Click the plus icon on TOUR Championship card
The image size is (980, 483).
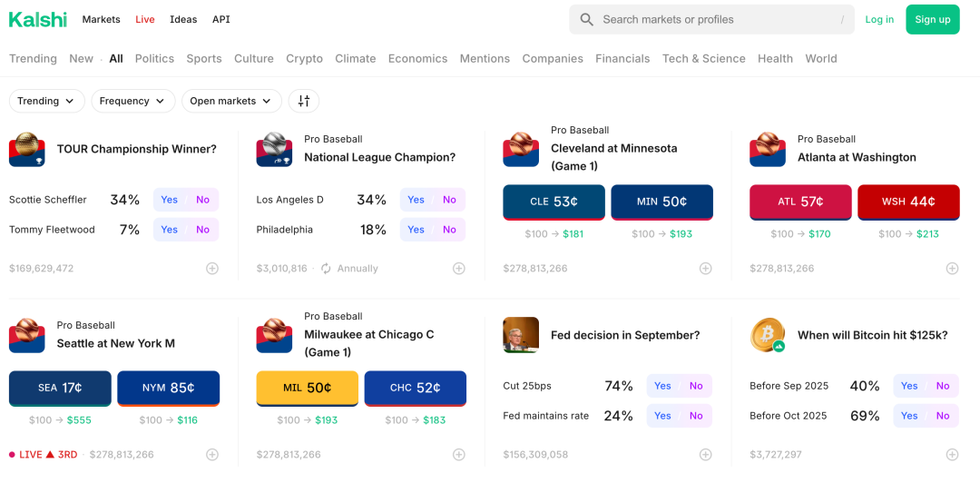click(x=212, y=269)
